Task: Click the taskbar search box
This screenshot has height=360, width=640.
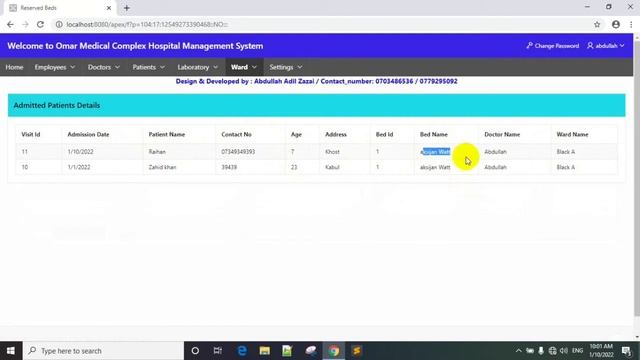Action: click(x=103, y=351)
